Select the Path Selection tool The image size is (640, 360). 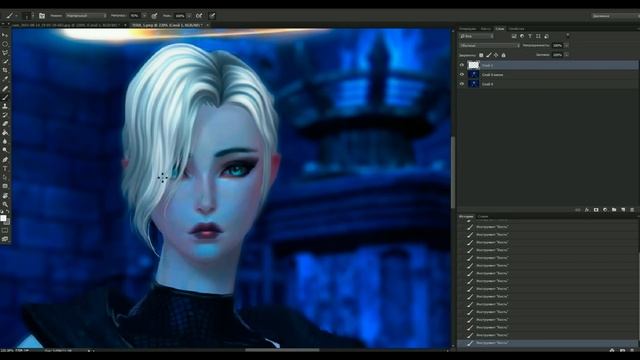5,177
